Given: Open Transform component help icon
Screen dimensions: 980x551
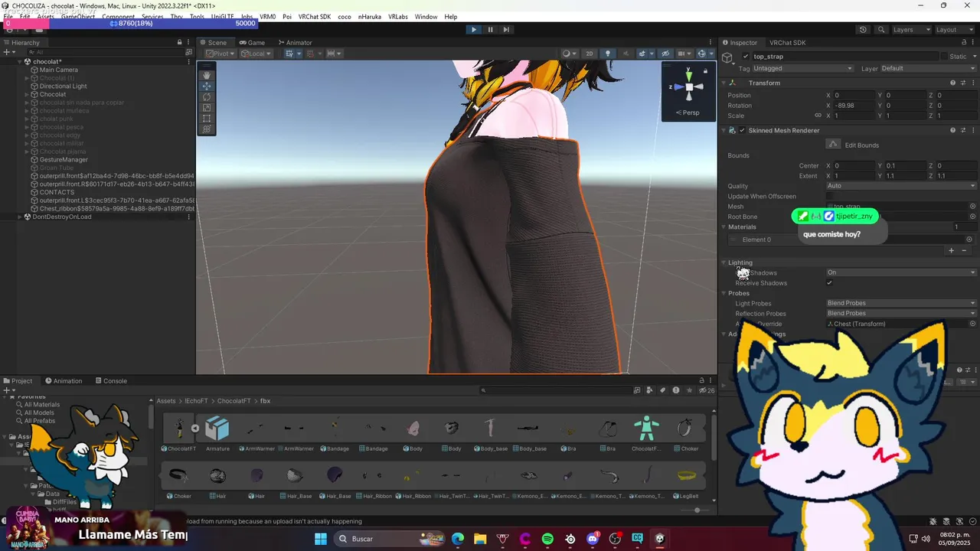Looking at the screenshot, I should pyautogui.click(x=952, y=83).
